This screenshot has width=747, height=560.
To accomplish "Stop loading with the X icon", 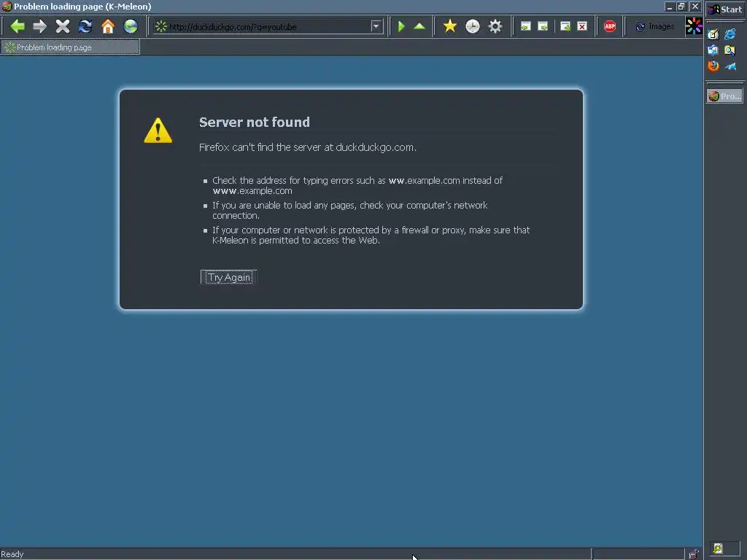I will pyautogui.click(x=63, y=26).
